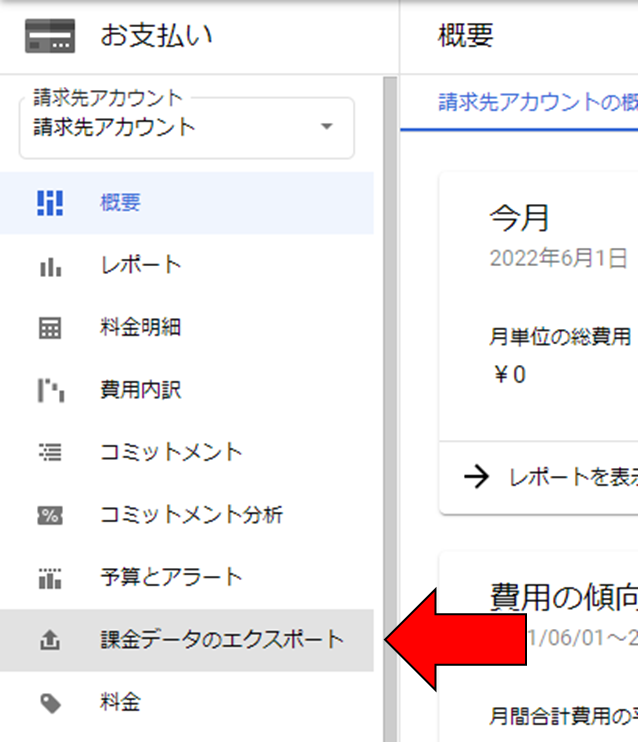Select 概要 in the sidebar
The width and height of the screenshot is (638, 742).
click(x=186, y=203)
